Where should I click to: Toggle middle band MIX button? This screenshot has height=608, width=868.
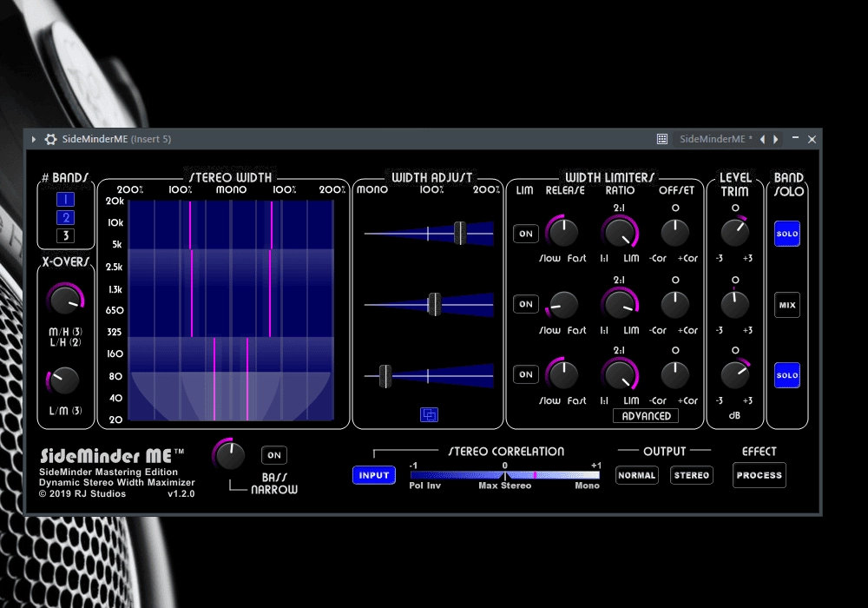(787, 305)
